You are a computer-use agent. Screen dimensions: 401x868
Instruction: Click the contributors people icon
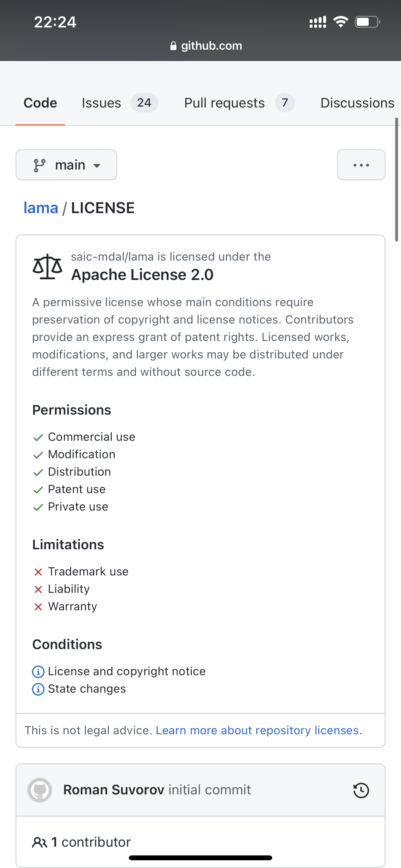point(40,842)
